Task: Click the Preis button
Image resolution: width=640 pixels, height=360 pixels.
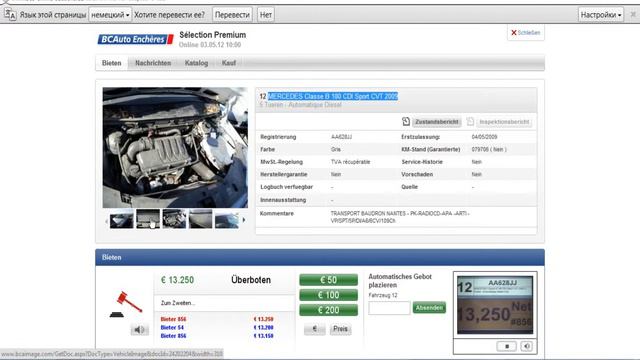Action: (x=340, y=329)
